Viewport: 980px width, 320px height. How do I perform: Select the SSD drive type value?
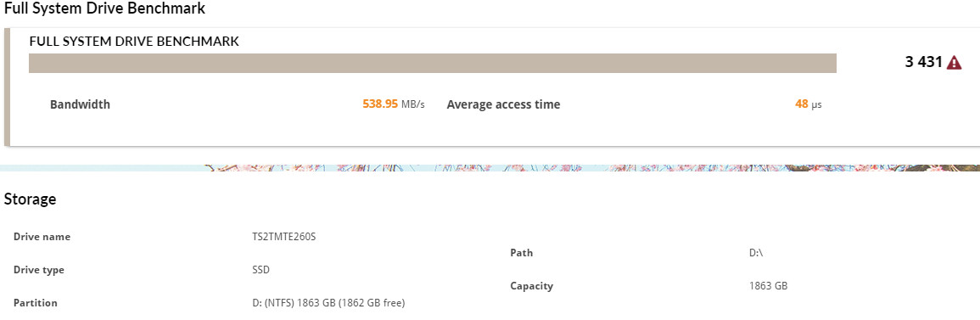tap(253, 270)
